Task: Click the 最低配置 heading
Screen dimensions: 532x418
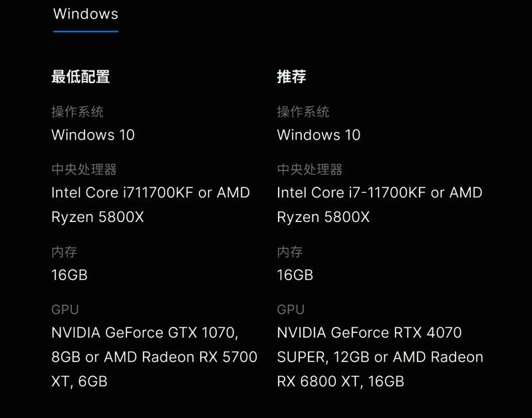Action: pos(80,76)
